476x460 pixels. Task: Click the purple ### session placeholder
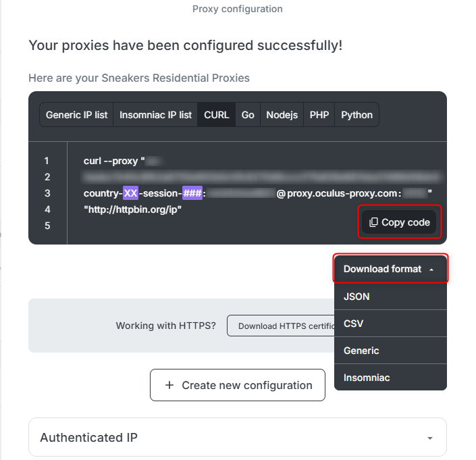[x=192, y=194]
